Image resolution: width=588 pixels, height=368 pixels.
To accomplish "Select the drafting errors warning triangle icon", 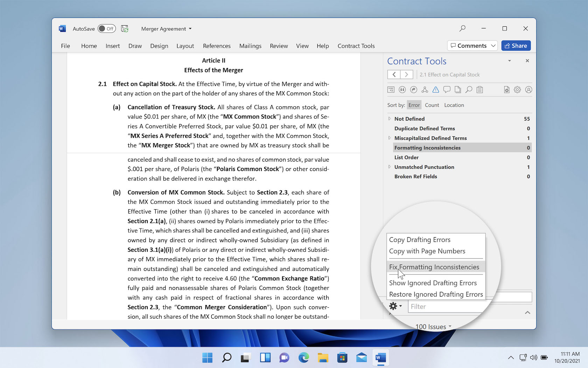I will 436,90.
